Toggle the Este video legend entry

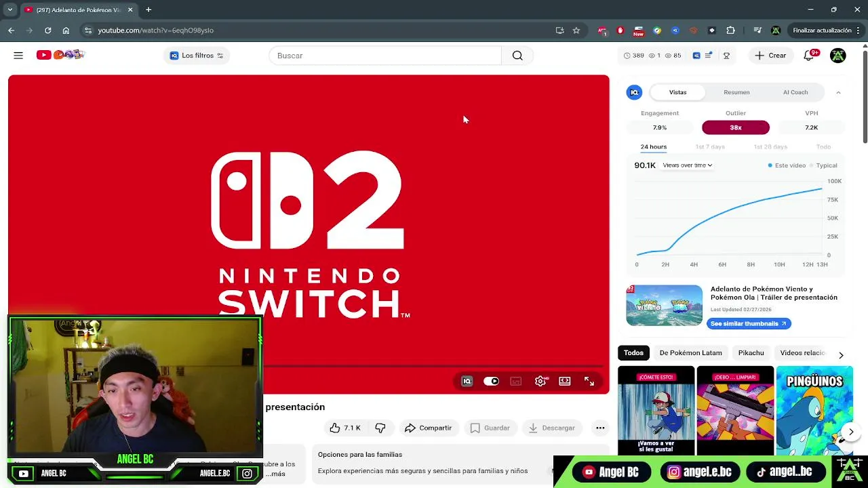787,165
